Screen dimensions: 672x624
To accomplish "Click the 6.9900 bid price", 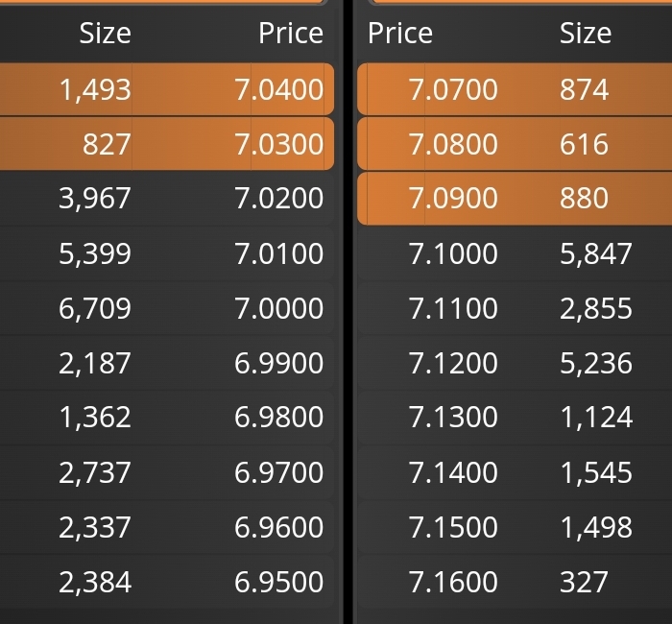I will 279,363.
